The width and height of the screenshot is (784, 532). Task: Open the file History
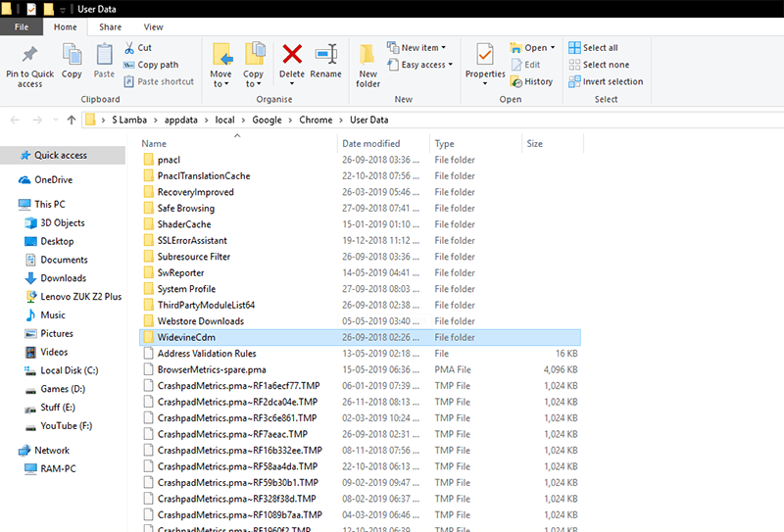point(531,81)
